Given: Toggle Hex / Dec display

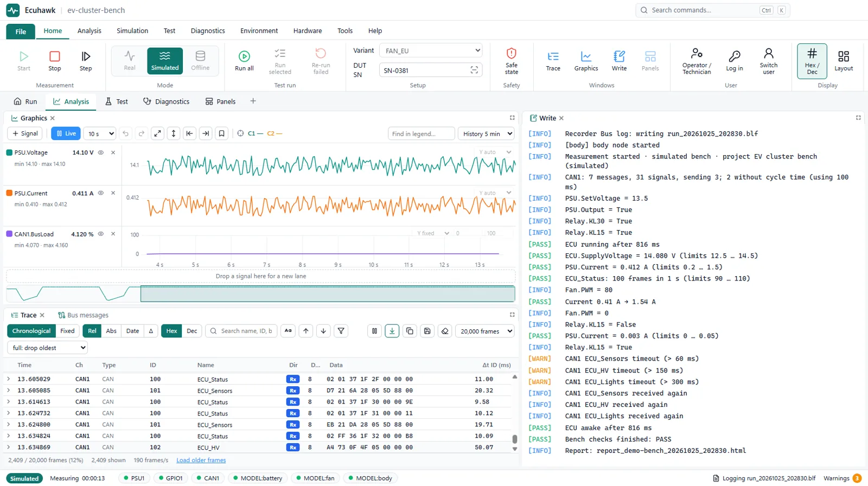Looking at the screenshot, I should point(812,61).
